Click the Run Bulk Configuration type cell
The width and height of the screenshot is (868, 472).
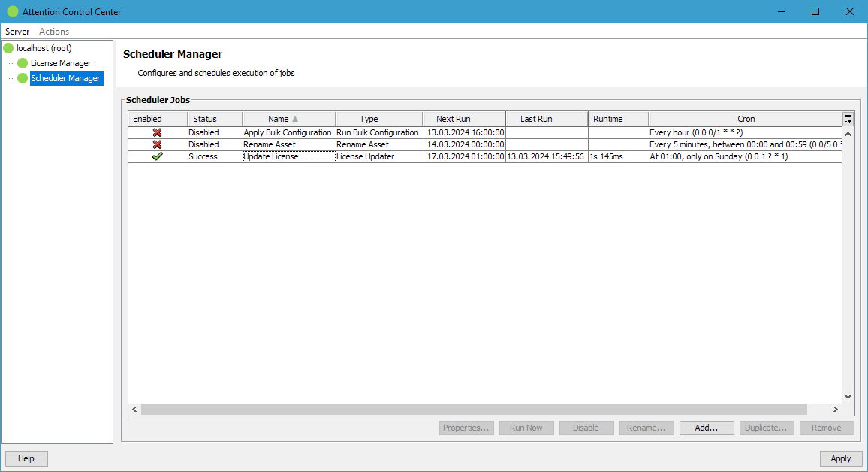pyautogui.click(x=379, y=132)
